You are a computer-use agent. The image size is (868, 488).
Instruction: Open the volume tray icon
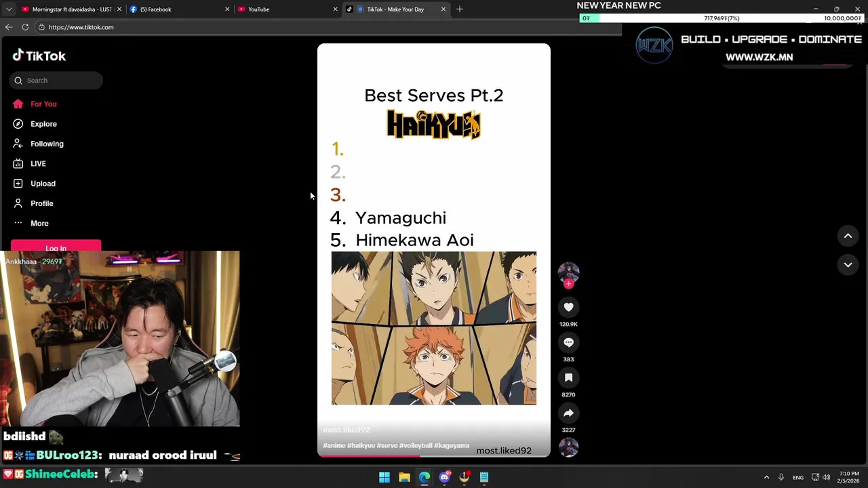pos(826,477)
